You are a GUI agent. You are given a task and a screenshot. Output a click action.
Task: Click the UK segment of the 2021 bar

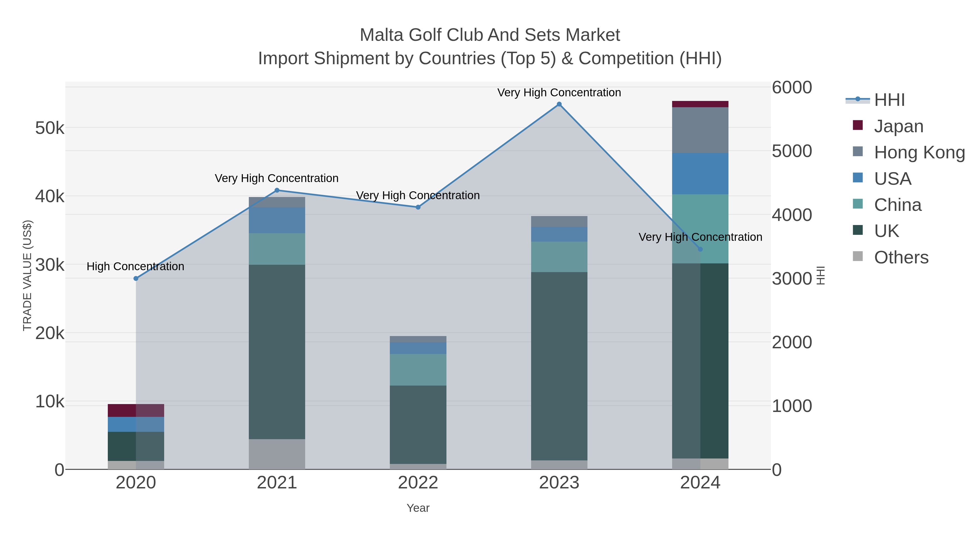[277, 352]
